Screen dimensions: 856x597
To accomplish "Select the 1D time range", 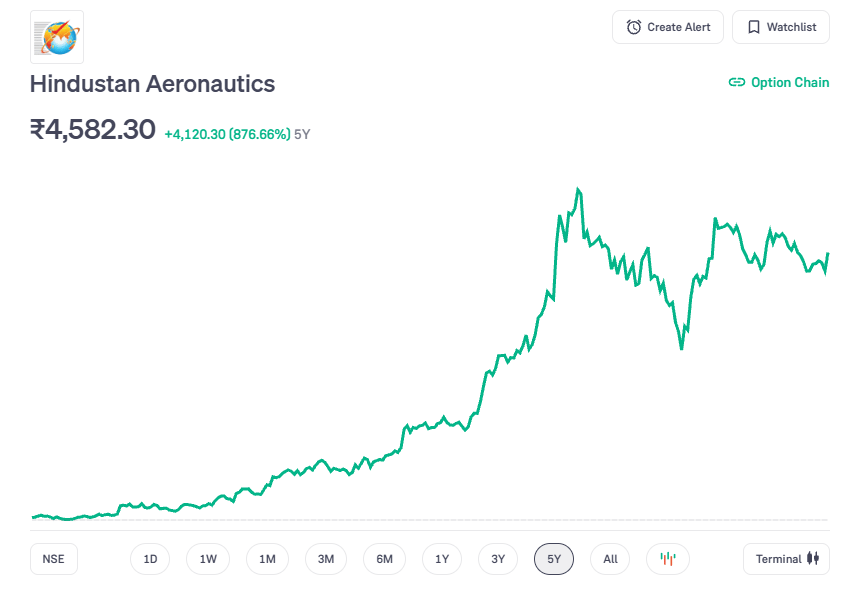I will pos(150,559).
